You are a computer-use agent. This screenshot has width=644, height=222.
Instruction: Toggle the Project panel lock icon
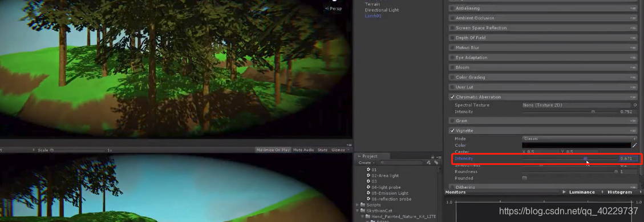point(432,156)
